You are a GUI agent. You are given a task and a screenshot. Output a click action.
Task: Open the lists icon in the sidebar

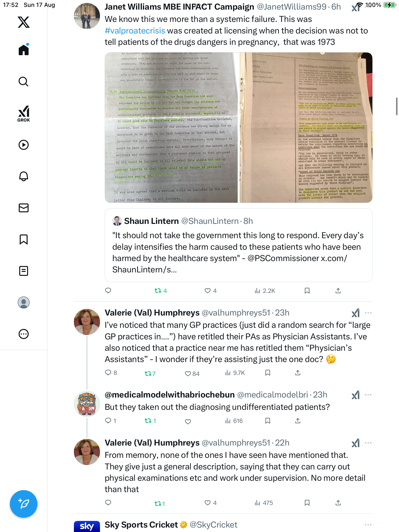coord(24,271)
